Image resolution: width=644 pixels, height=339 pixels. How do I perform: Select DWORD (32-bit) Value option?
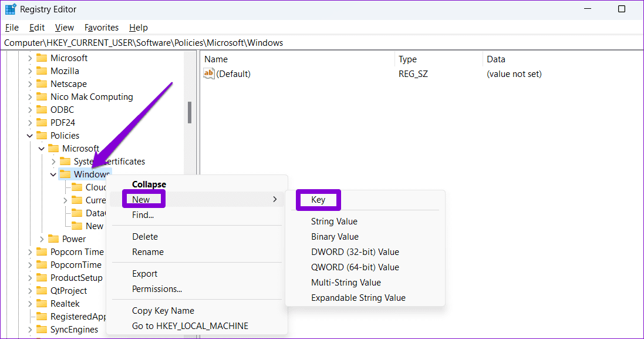tap(355, 252)
